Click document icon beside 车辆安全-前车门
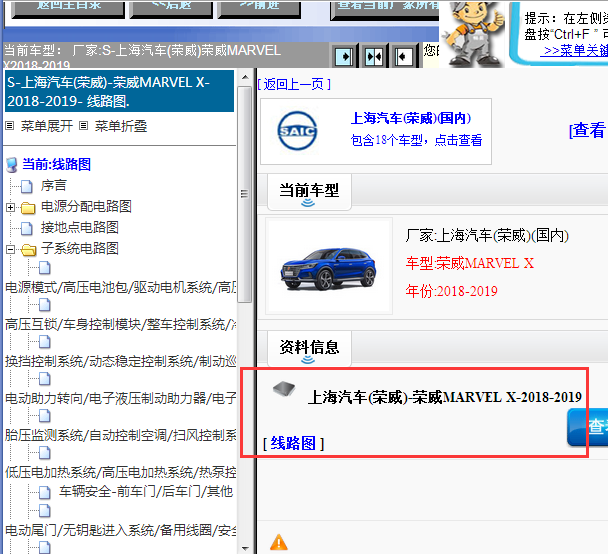The height and width of the screenshot is (554, 608). tap(45, 492)
